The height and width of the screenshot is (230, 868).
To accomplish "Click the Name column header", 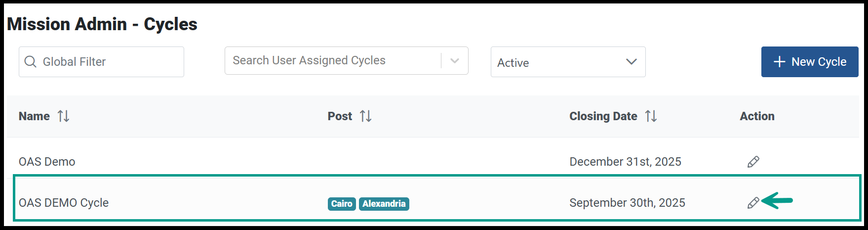I will [x=34, y=116].
